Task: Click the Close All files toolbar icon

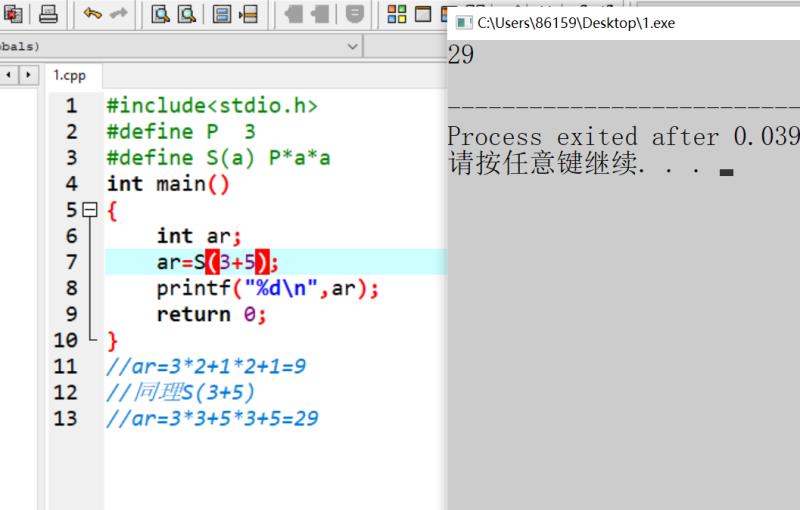Action: tap(13, 14)
